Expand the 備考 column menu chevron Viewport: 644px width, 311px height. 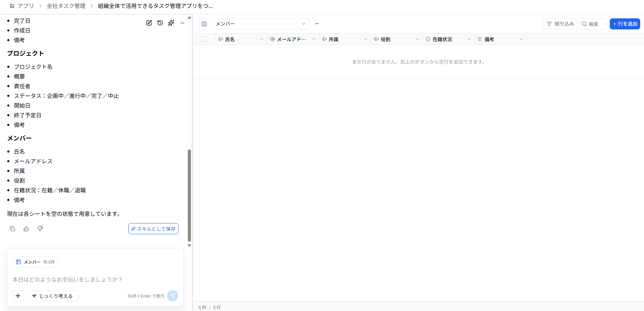click(521, 39)
